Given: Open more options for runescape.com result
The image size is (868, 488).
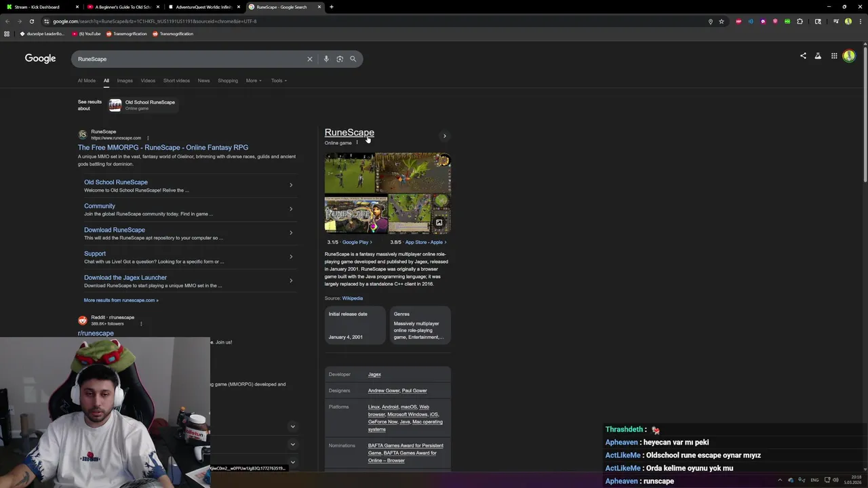Looking at the screenshot, I should pos(148,138).
